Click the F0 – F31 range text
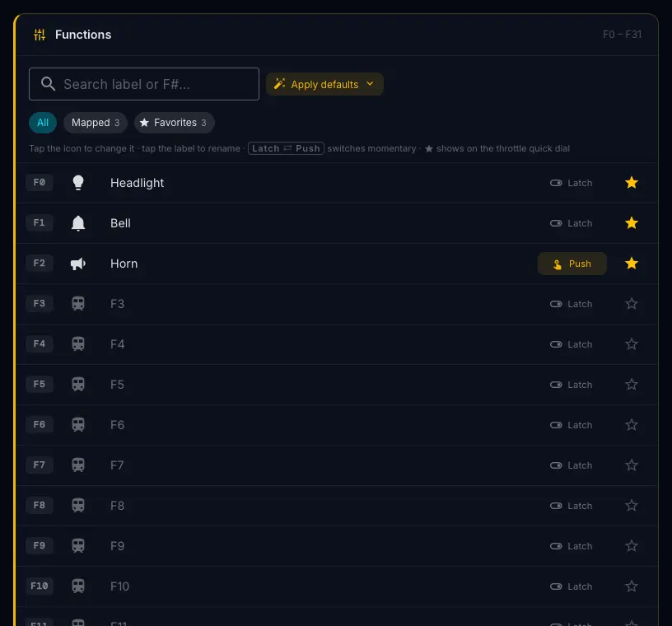Image resolution: width=672 pixels, height=626 pixels. point(622,35)
